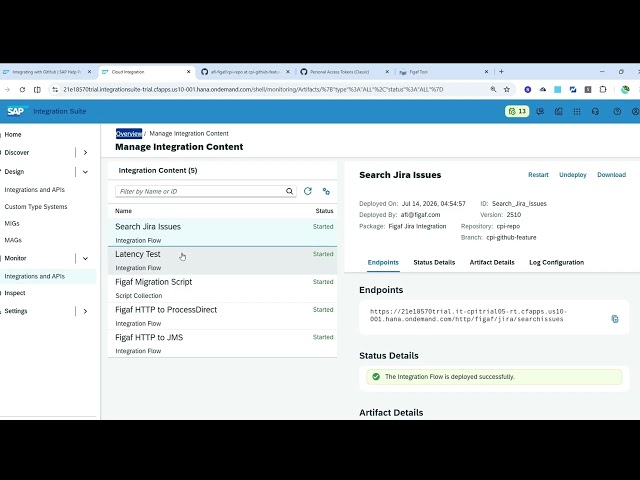The image size is (640, 480).
Task: Open Integrations and APIs under Monitor
Action: (x=34, y=276)
